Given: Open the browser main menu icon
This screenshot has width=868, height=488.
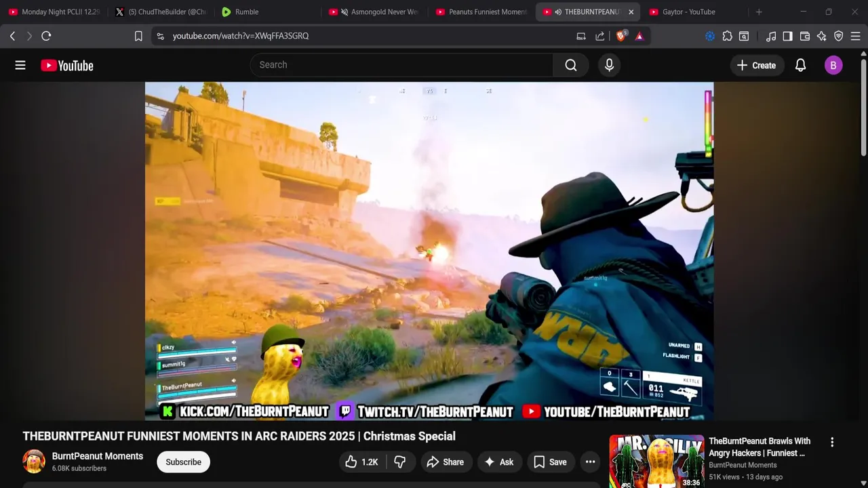Looking at the screenshot, I should click(856, 36).
